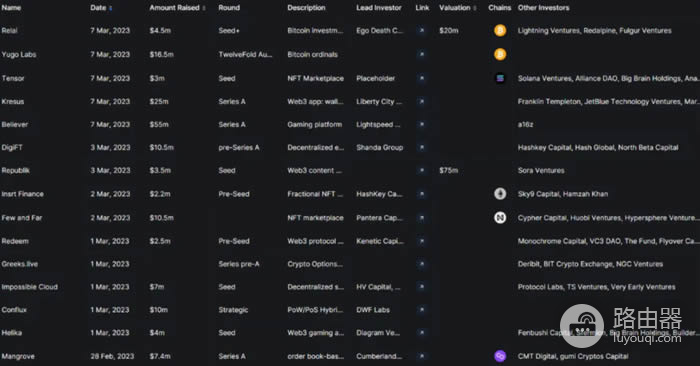Select the Insrt Finance project name
The image size is (700, 366).
tap(22, 194)
